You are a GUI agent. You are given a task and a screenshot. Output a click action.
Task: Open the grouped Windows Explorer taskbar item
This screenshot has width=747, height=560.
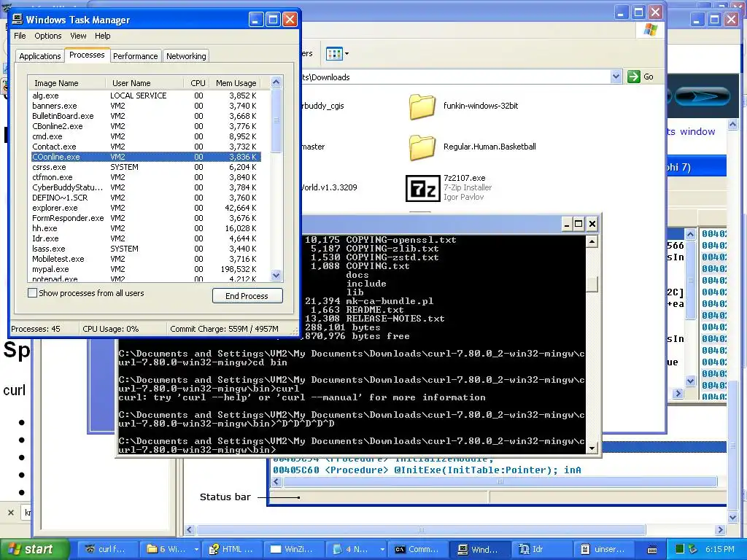(x=171, y=549)
